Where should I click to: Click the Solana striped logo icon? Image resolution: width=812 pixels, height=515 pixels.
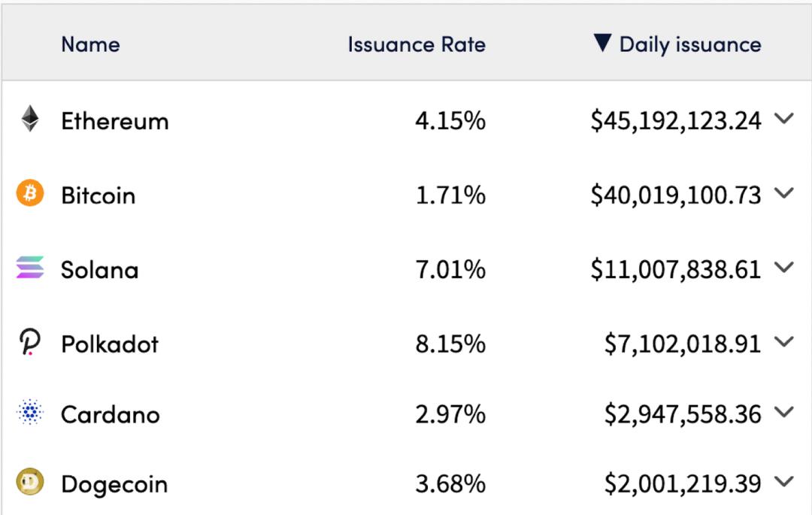tap(30, 268)
